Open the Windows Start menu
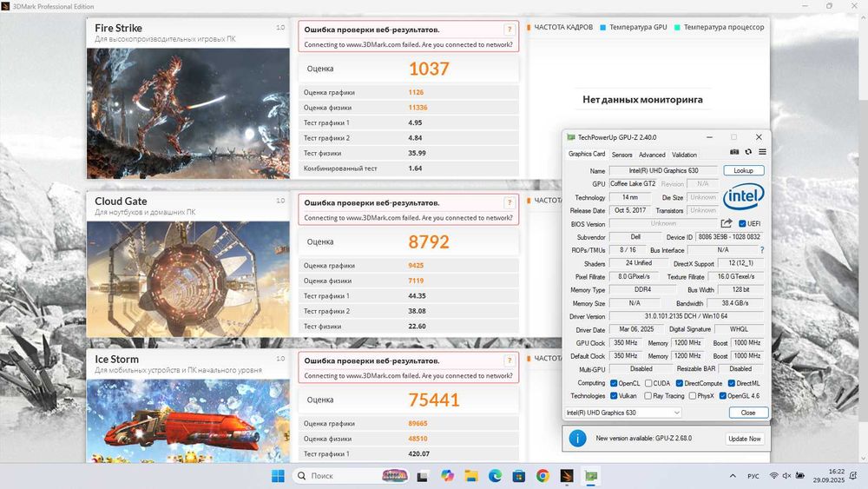Viewport: 868px width, 489px height. click(278, 476)
